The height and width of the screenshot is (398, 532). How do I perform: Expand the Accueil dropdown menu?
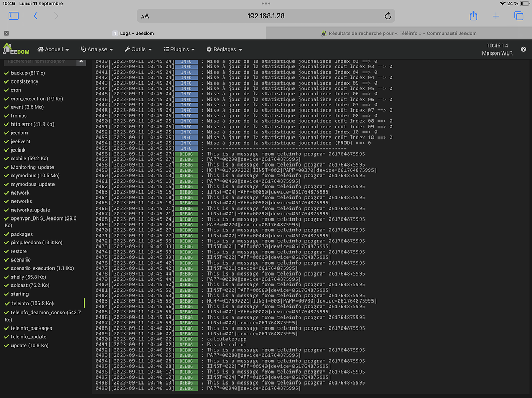(53, 49)
